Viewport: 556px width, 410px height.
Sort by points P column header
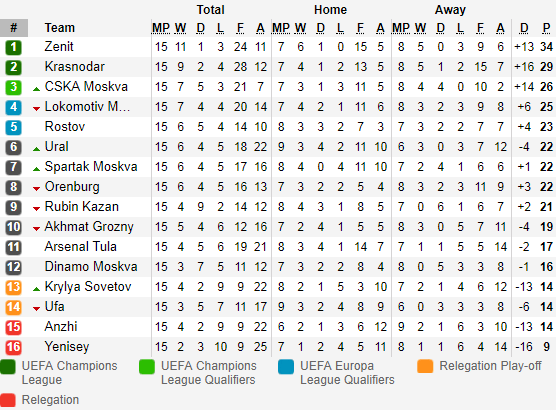[546, 28]
